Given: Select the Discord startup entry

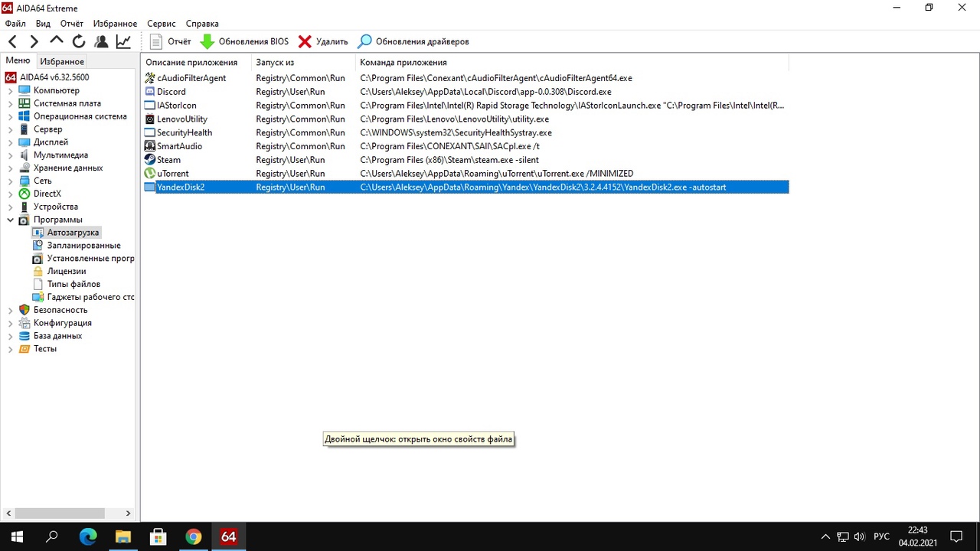Looking at the screenshot, I should click(465, 92).
